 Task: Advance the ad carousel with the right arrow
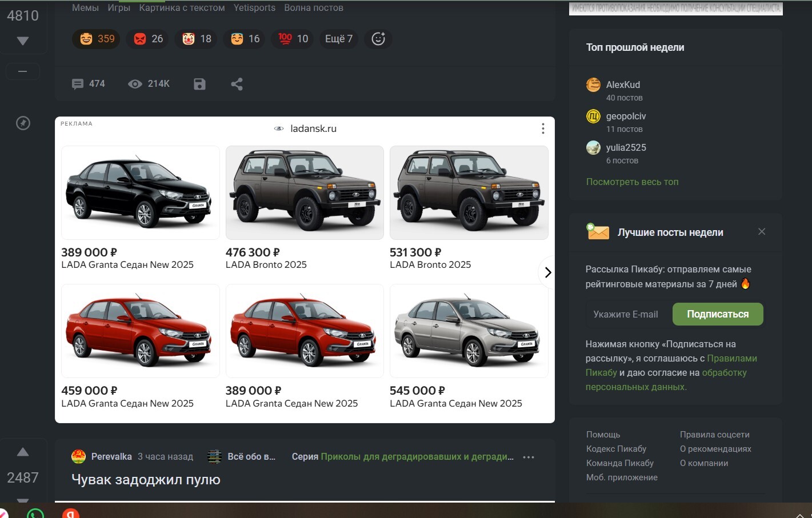547,272
